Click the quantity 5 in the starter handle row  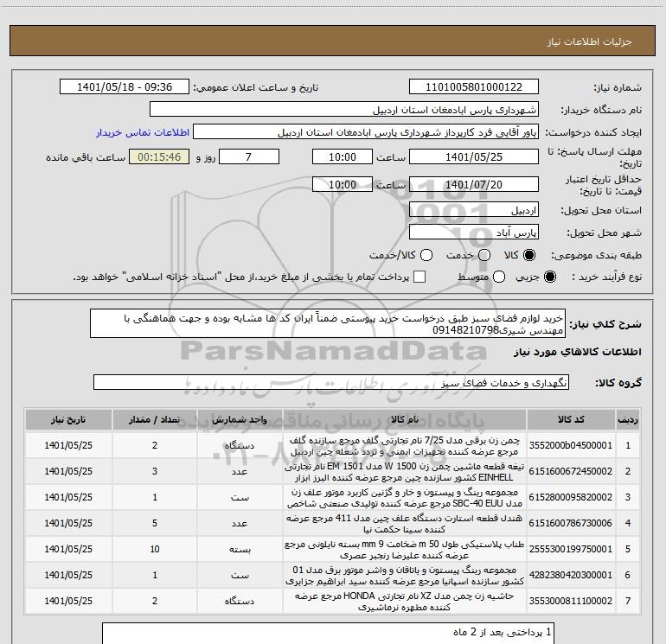pyautogui.click(x=155, y=523)
